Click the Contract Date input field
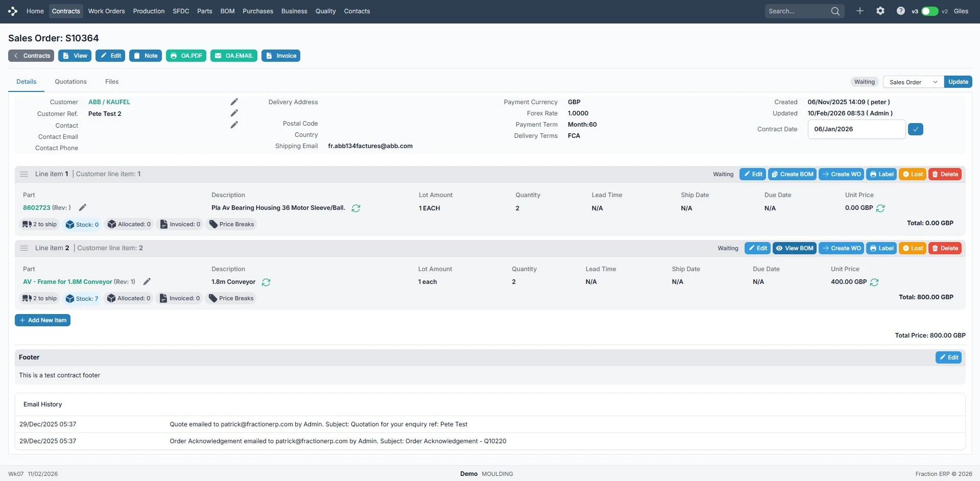This screenshot has width=980, height=481. (x=856, y=129)
